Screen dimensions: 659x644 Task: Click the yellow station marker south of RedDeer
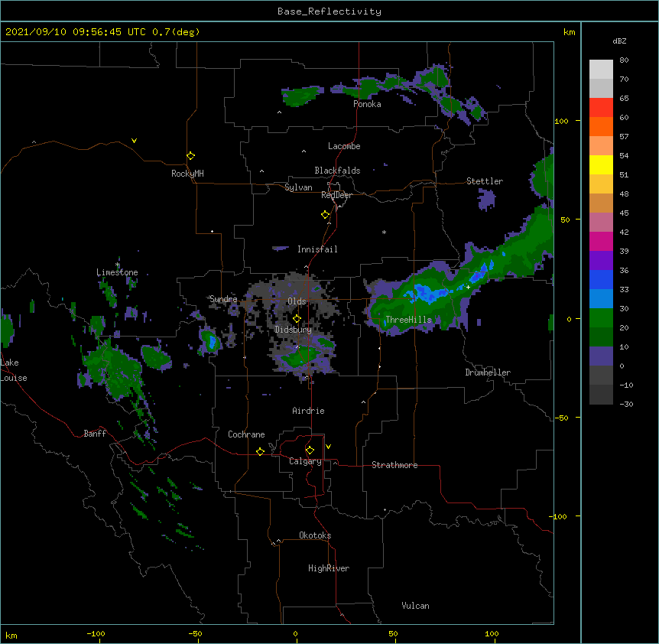point(325,214)
